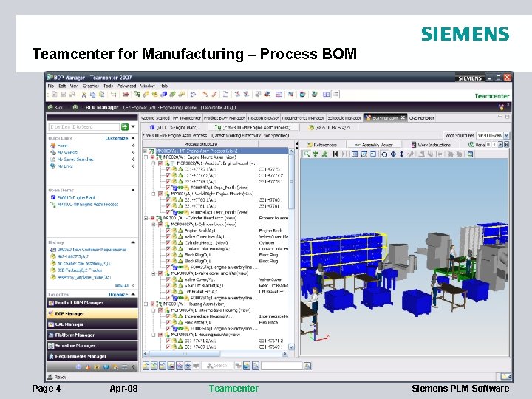Close the BOP Manager tab
The width and height of the screenshot is (532, 399).
[x=403, y=117]
